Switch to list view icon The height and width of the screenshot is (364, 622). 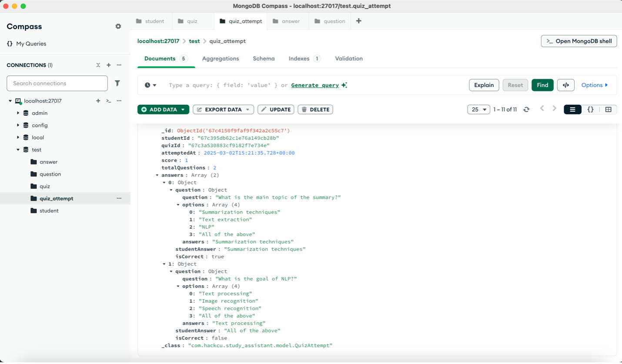[x=572, y=110]
